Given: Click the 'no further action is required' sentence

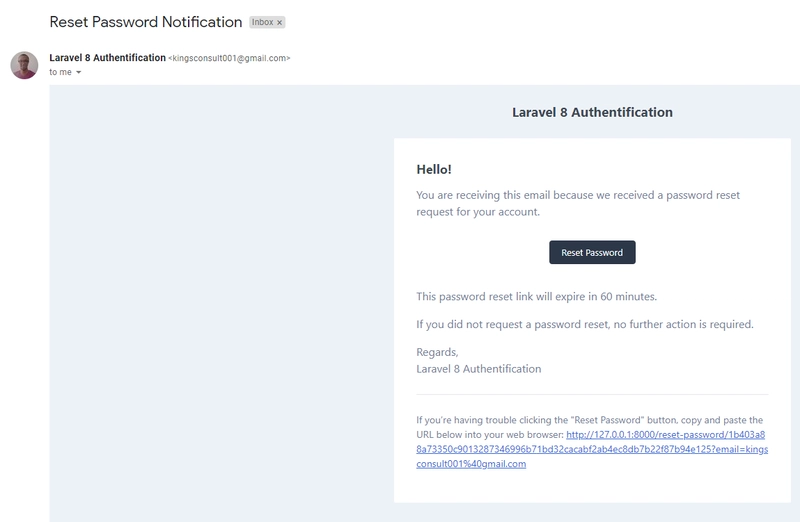Looking at the screenshot, I should pos(585,325).
